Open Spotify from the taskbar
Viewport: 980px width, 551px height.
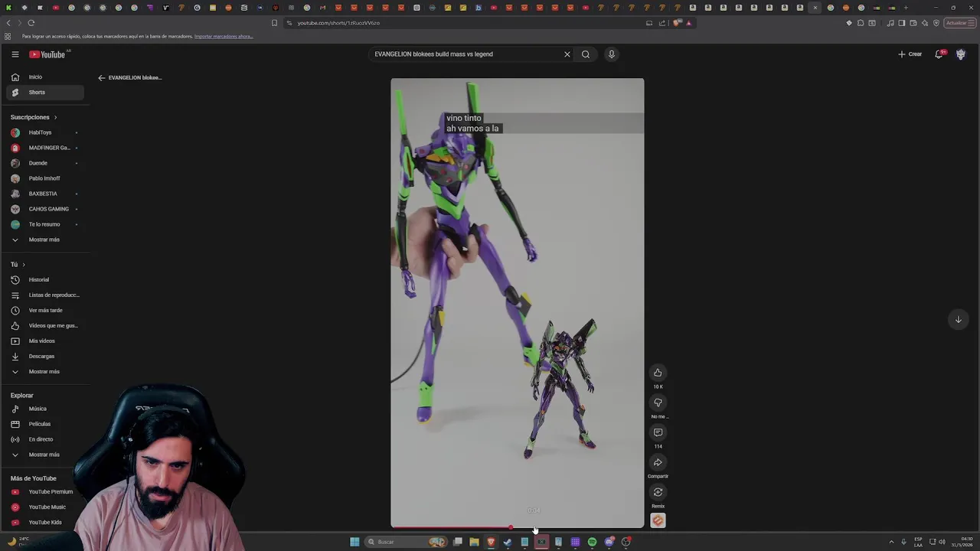click(x=592, y=542)
